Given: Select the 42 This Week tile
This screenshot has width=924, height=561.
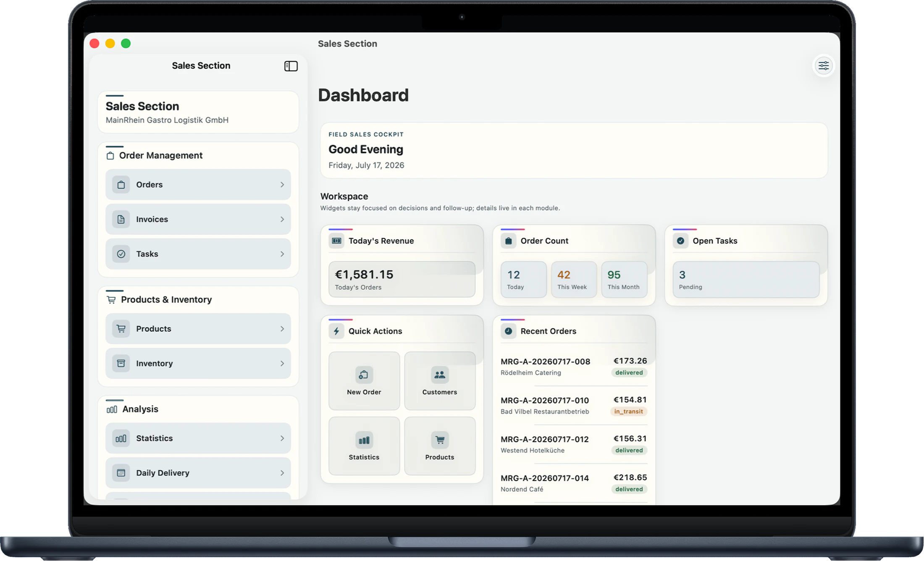Looking at the screenshot, I should (574, 280).
